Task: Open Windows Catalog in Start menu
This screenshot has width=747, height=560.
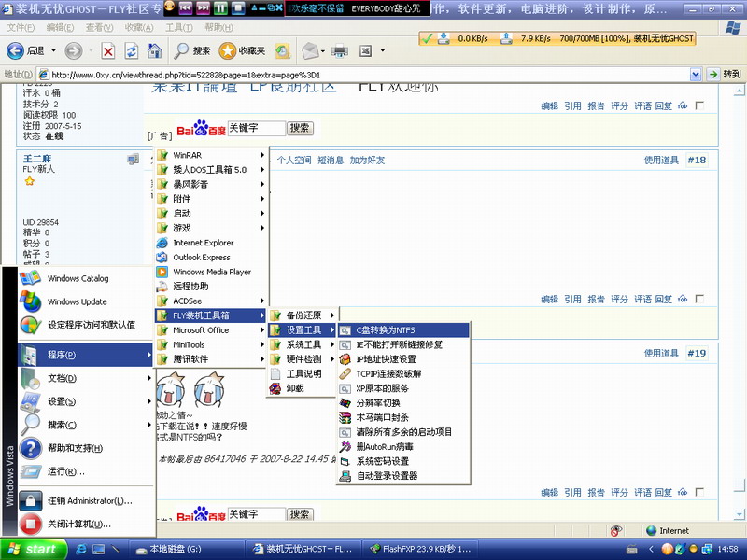Action: tap(86, 278)
